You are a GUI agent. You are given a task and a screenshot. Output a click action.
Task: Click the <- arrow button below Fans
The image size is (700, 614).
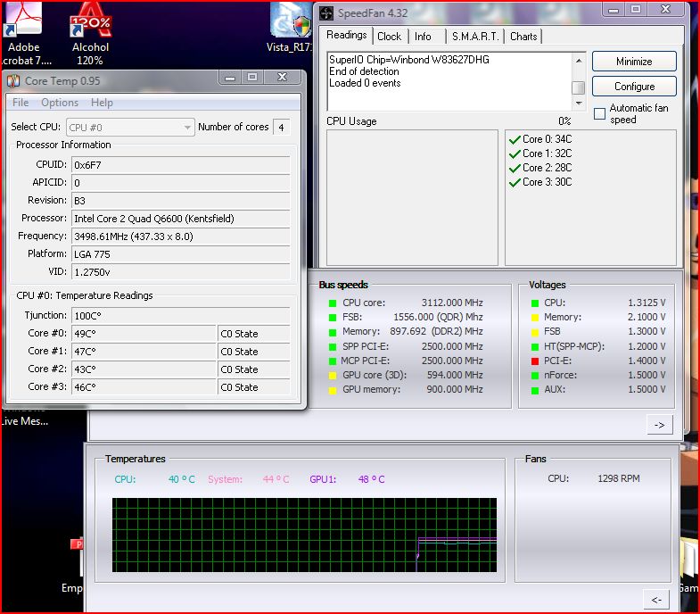(x=656, y=600)
